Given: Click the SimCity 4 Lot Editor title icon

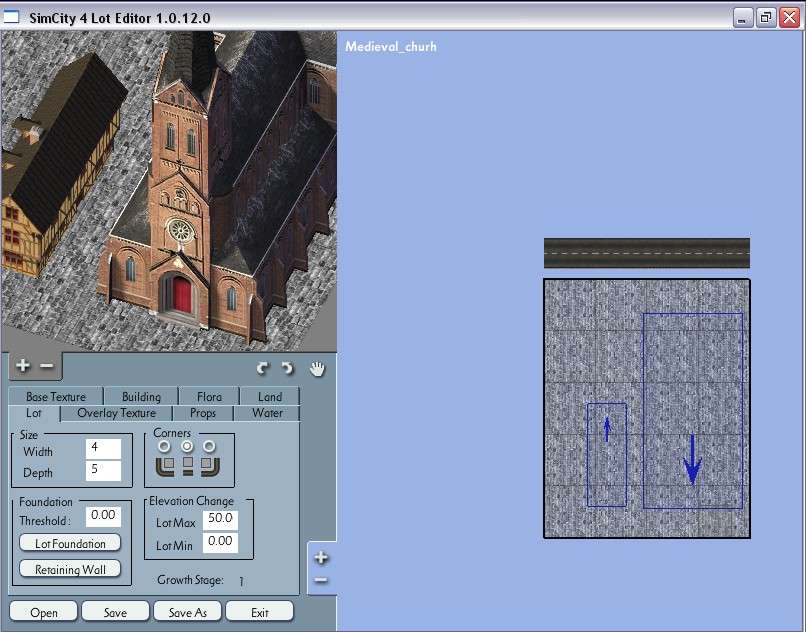Looking at the screenshot, I should pyautogui.click(x=11, y=17).
